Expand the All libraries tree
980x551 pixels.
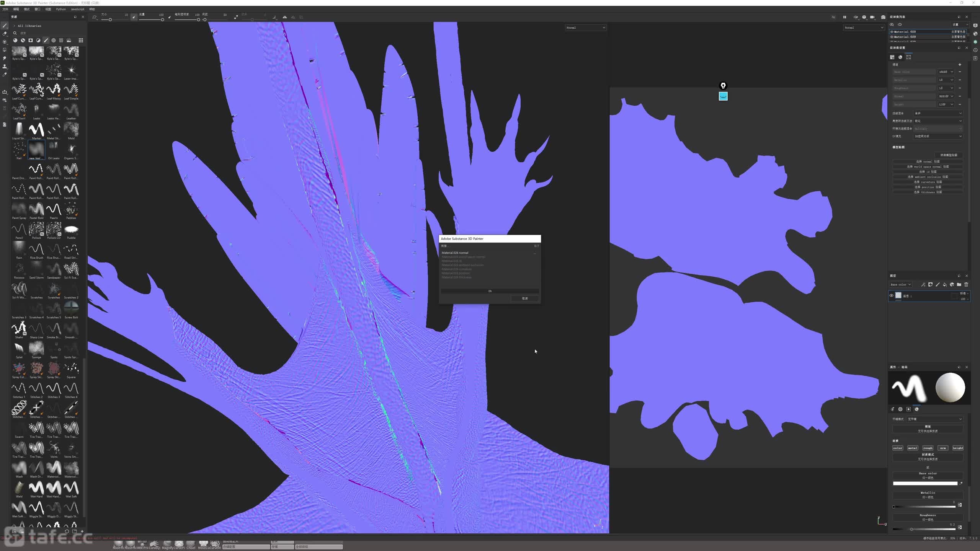tap(14, 26)
